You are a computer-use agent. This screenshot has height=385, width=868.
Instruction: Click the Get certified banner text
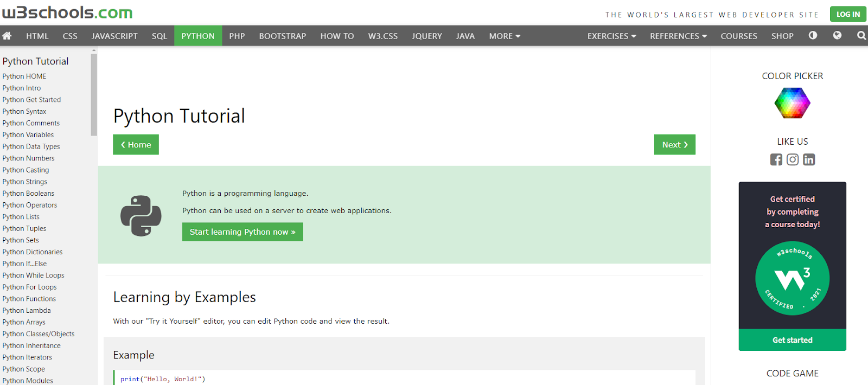(792, 211)
